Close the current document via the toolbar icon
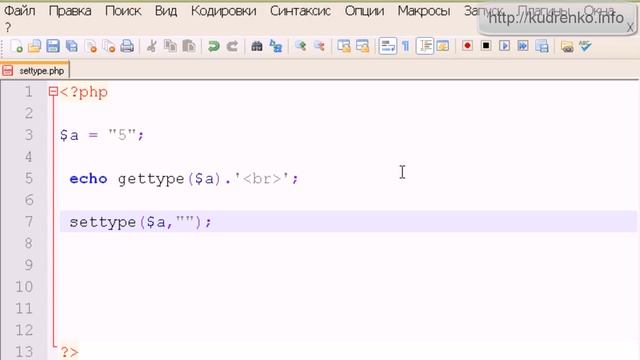Viewport: 640px width, 360px height. [x=91, y=46]
